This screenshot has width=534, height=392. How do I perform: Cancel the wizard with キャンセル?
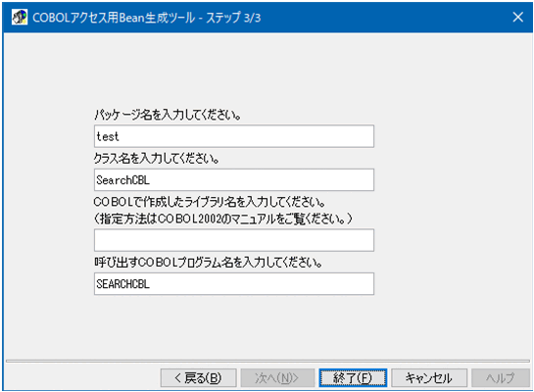tap(429, 377)
